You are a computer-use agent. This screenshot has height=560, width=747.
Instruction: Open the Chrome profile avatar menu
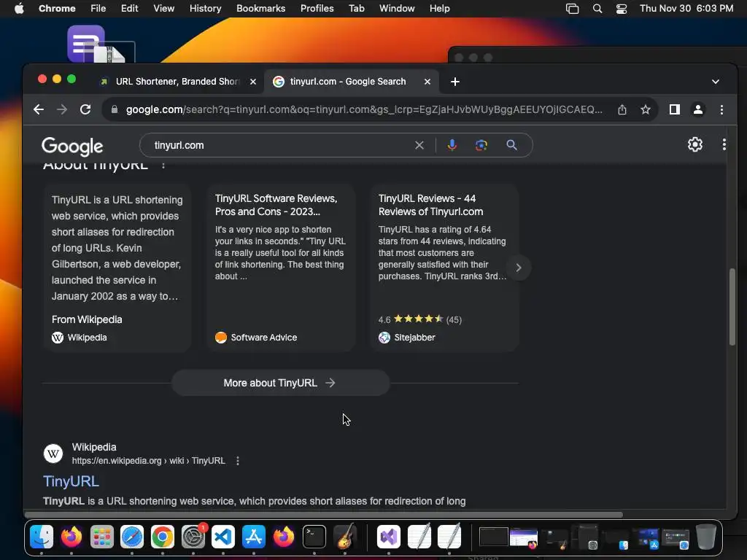(x=698, y=109)
